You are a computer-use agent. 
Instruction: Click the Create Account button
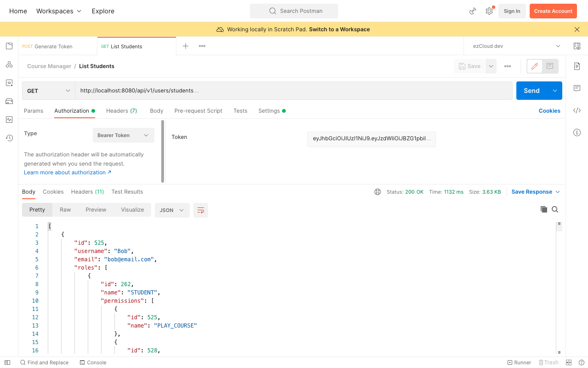[553, 11]
